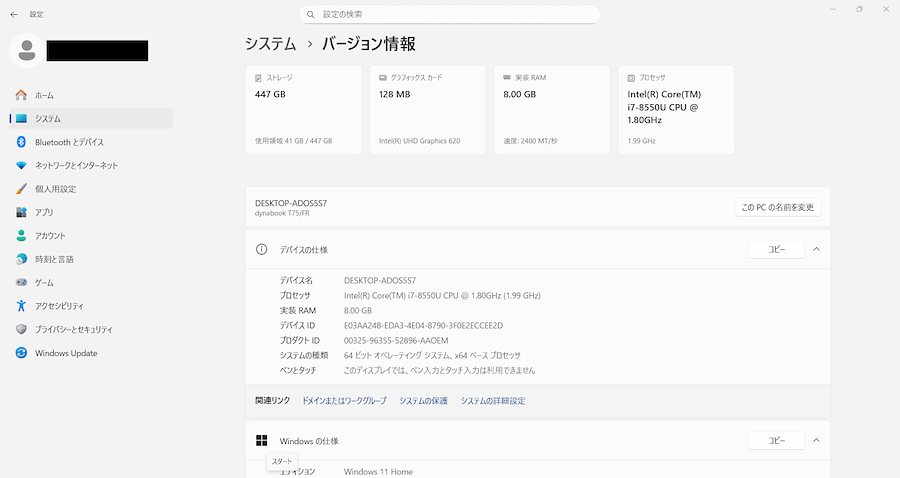This screenshot has width=900, height=478.
Task: Open アクセシビリティ settings
Action: tap(59, 306)
